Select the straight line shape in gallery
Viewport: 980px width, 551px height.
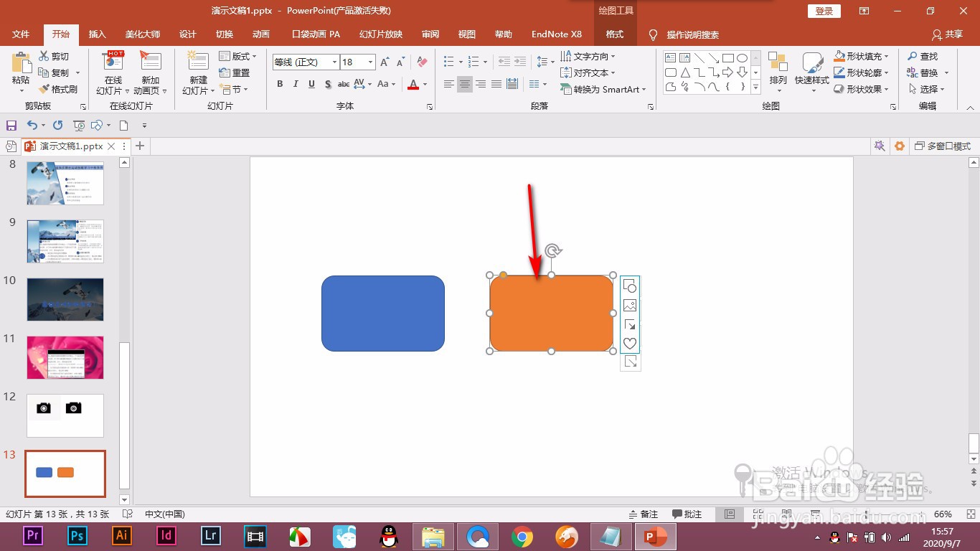tap(699, 58)
